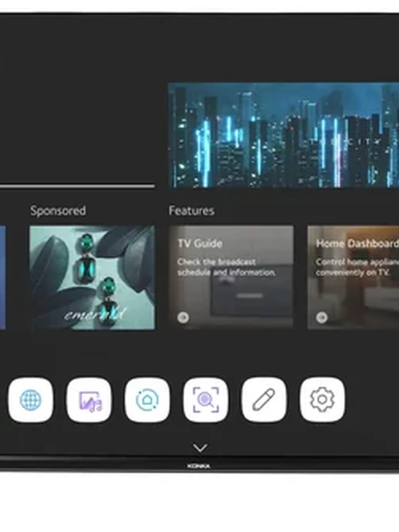
Task: Select the emerald sponsored ad thumbnail
Action: point(92,278)
